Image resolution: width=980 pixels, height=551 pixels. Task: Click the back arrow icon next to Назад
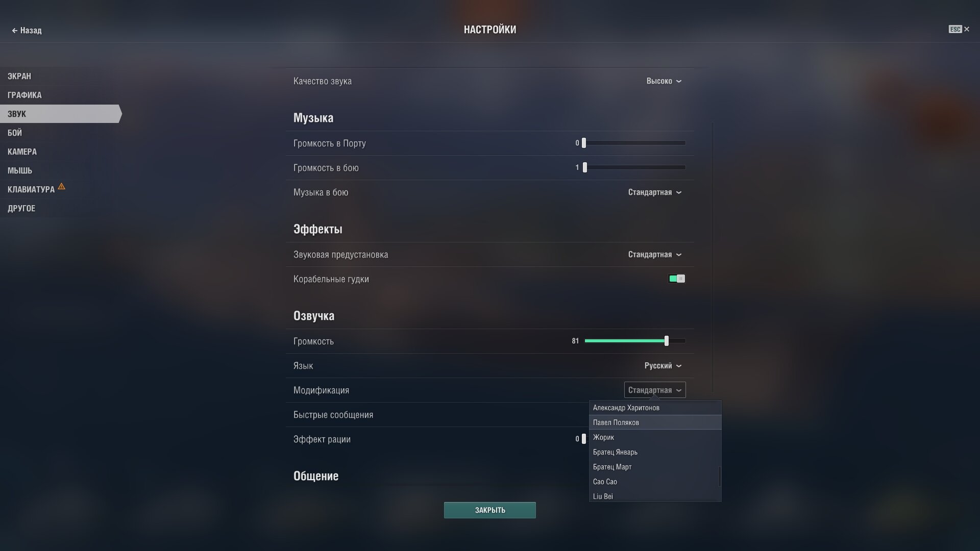15,31
